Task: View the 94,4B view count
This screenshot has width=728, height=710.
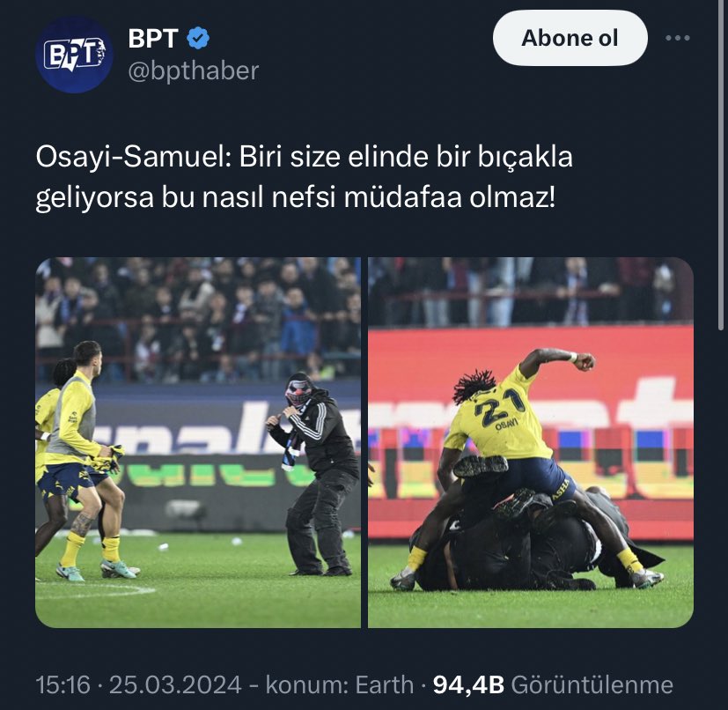Action: pos(468,685)
